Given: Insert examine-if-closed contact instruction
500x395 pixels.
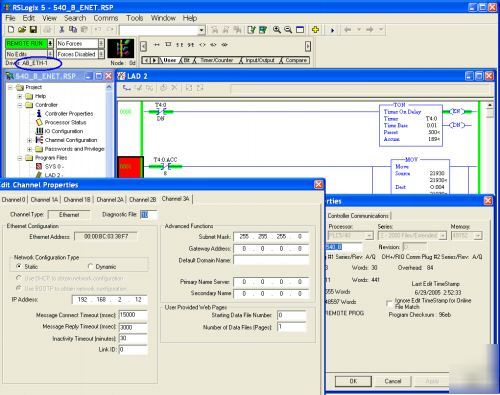Looking at the screenshot, I should (x=180, y=45).
